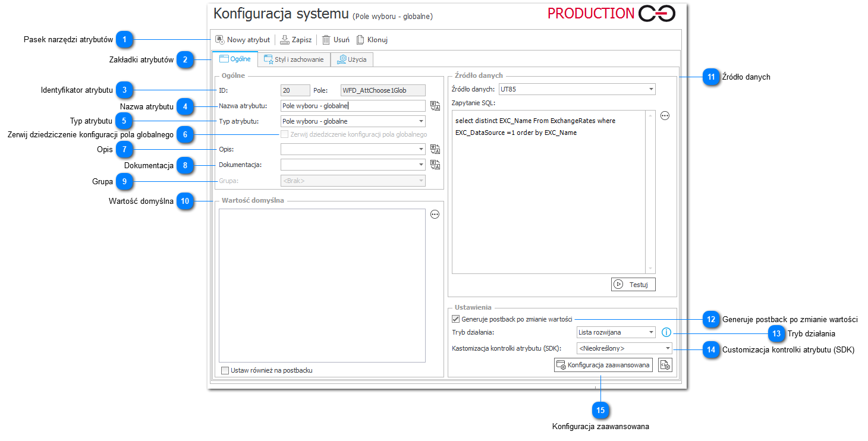This screenshot has height=441, width=868.
Task: Click the info icon beside Tryb działania
Action: coord(666,332)
